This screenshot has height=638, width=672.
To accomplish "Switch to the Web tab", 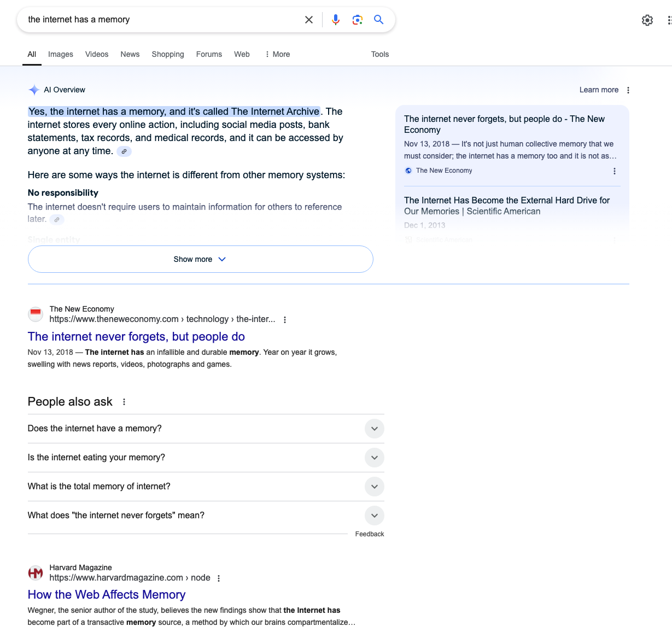I will pyautogui.click(x=242, y=54).
